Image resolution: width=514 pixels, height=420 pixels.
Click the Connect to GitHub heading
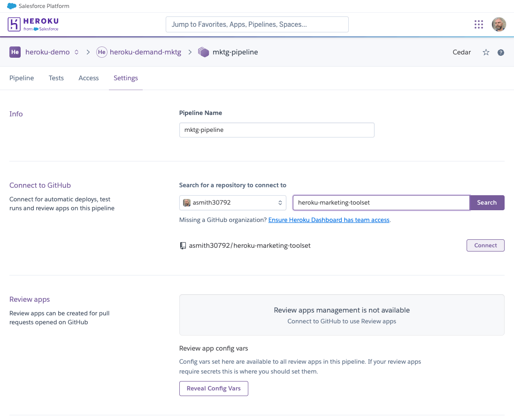point(40,185)
